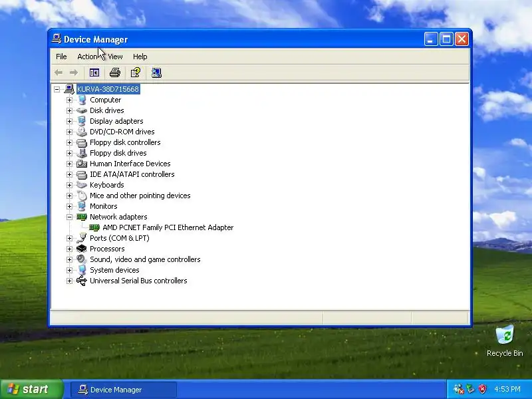The height and width of the screenshot is (399, 532).
Task: Click Scan for hardware changes icon
Action: (x=156, y=72)
